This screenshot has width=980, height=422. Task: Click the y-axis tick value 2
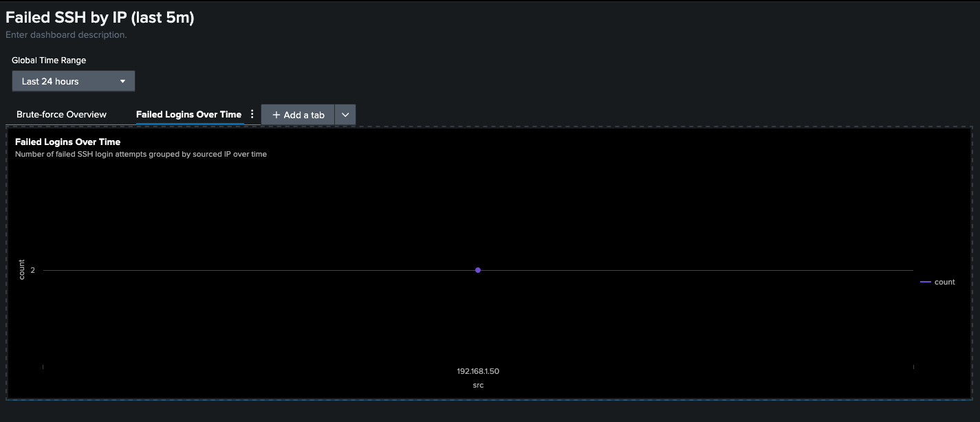pyautogui.click(x=32, y=270)
